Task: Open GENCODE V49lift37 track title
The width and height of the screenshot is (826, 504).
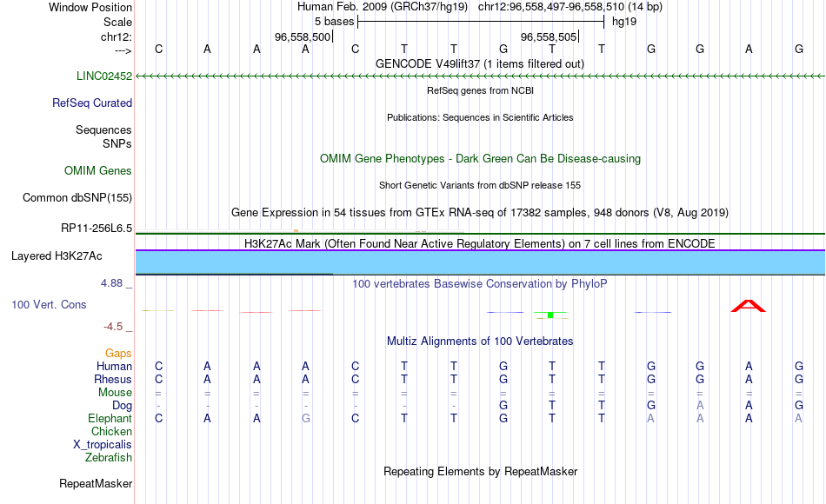Action: point(480,63)
